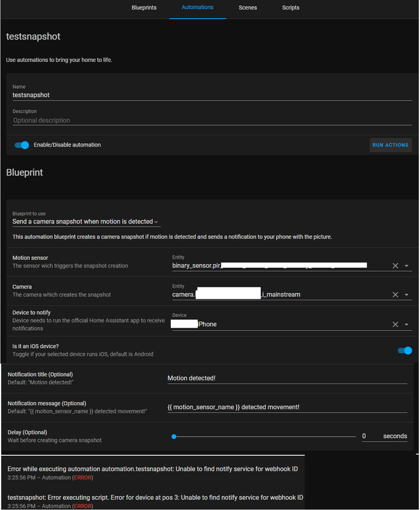
Task: Open the Blueprint to use selector
Action: (x=86, y=222)
